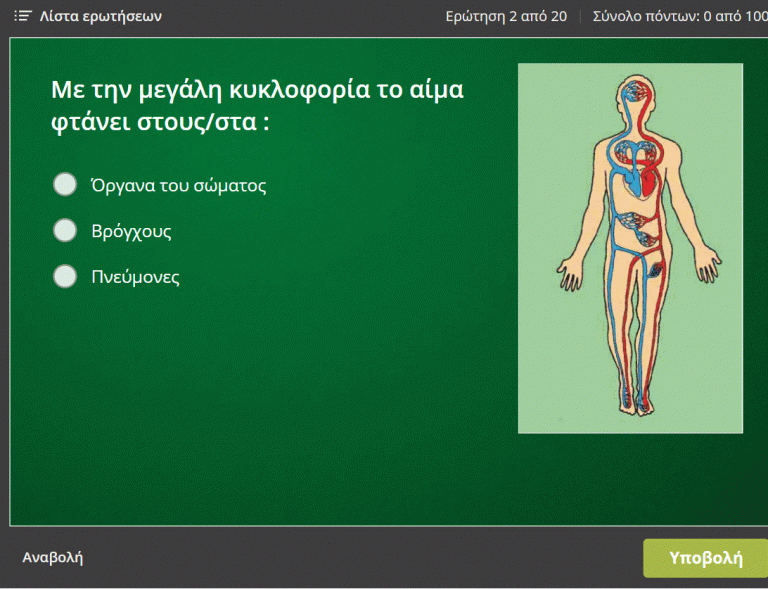Viewport: 768px width, 589px height.
Task: Pick the "Πνεύμονες" radio button
Action: (x=65, y=277)
